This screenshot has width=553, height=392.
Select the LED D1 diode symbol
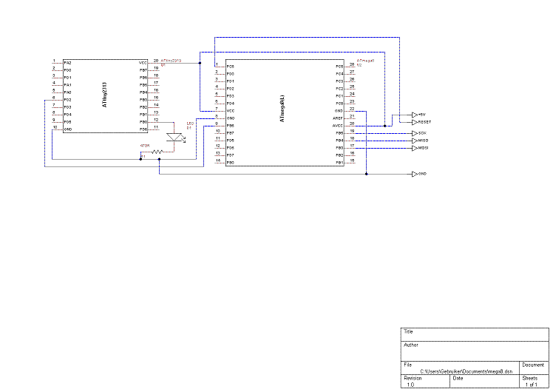click(175, 136)
